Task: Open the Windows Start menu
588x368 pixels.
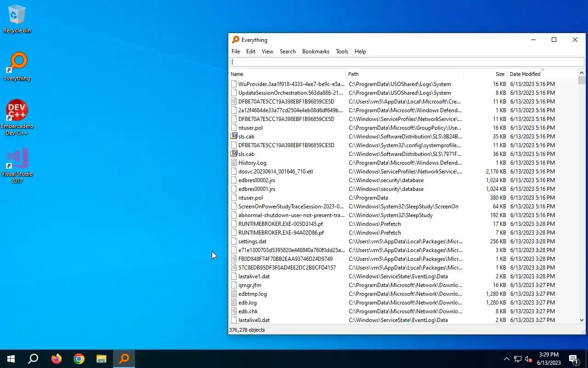Action: click(x=11, y=359)
